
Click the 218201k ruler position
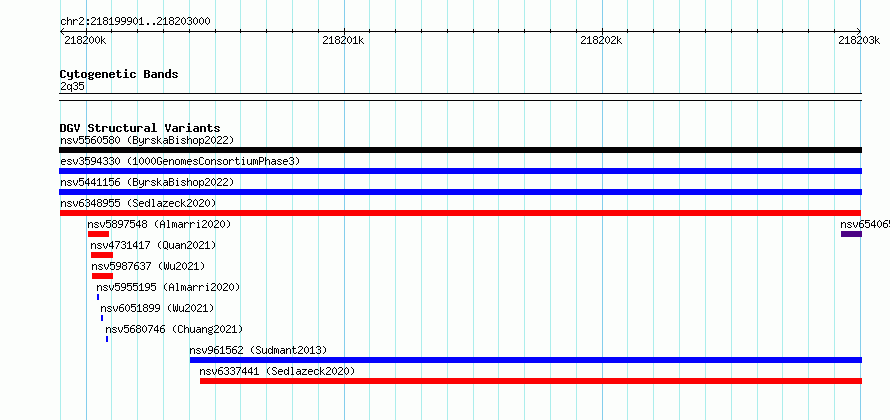click(343, 40)
